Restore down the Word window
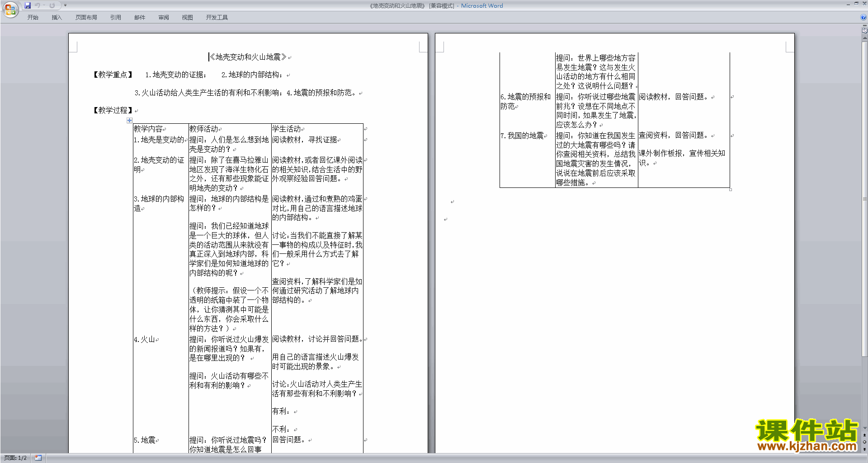The width and height of the screenshot is (868, 463). [856, 4]
